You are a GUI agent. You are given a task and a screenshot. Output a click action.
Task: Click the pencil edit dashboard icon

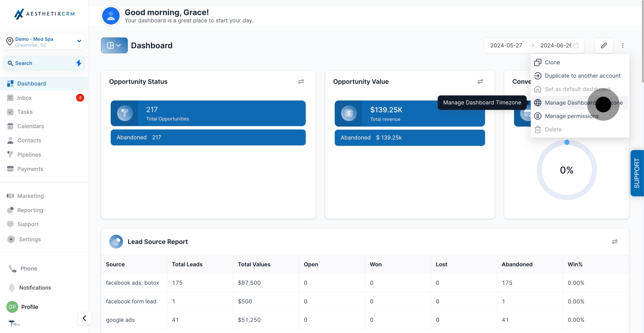point(603,45)
